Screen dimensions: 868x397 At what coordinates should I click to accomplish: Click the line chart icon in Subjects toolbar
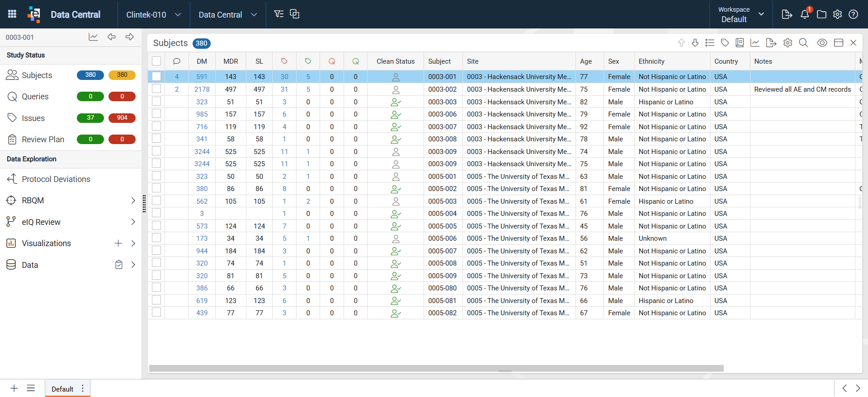(x=755, y=43)
